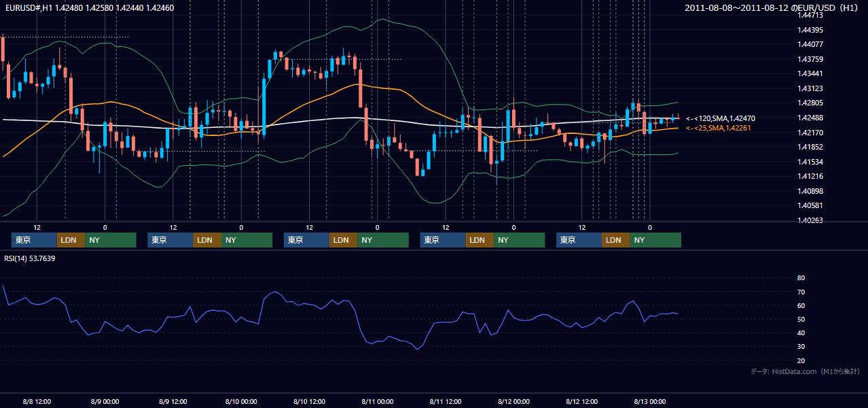Select the <-<25,SMA,1.42261 label

click(x=719, y=128)
